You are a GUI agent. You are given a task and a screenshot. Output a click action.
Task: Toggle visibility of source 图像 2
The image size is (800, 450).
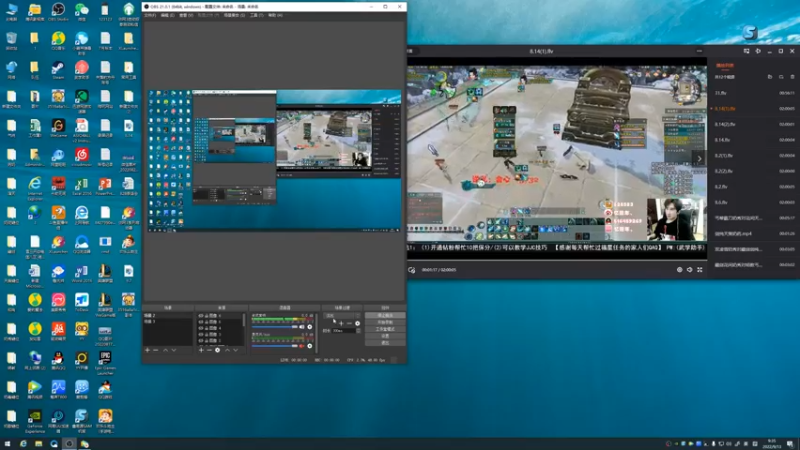coord(201,341)
